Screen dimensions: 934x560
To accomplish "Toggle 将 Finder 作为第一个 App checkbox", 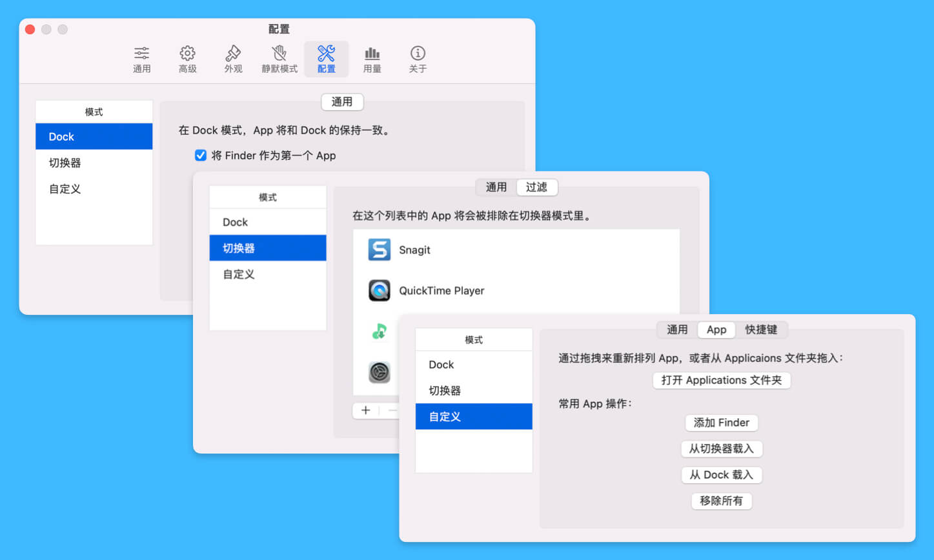I will [201, 155].
